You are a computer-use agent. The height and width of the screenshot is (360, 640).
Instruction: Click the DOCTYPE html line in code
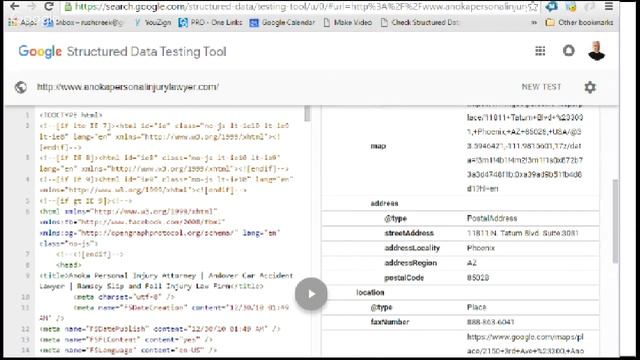(x=71, y=115)
